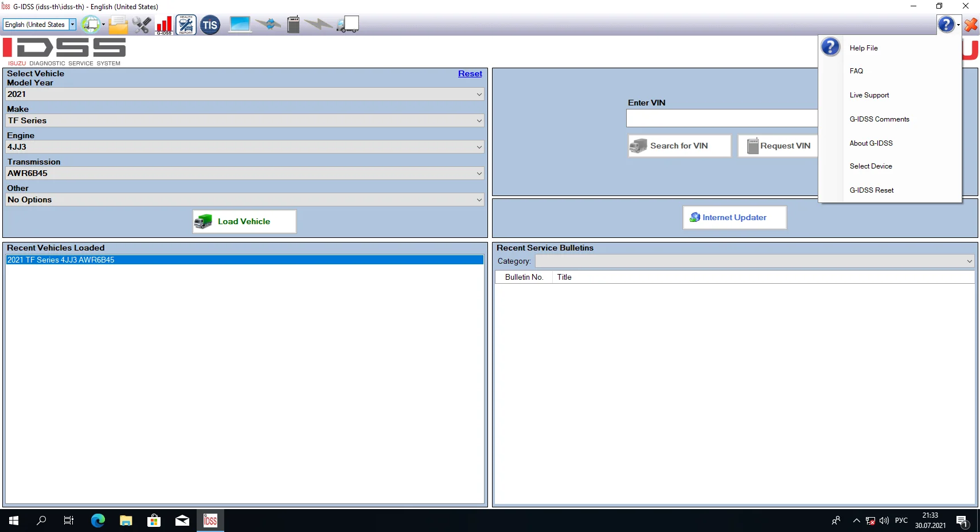
Task: Click the Enter VIN input field
Action: (x=722, y=118)
